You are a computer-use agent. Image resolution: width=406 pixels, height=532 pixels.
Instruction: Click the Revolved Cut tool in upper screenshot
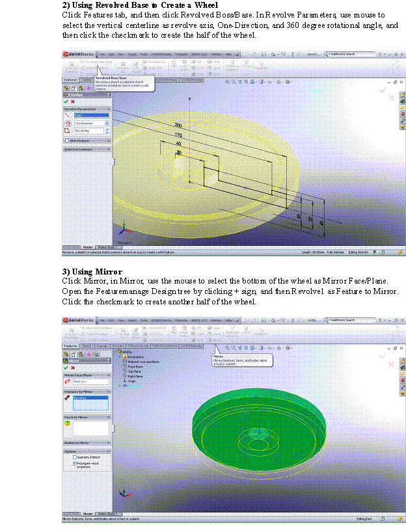click(x=154, y=62)
